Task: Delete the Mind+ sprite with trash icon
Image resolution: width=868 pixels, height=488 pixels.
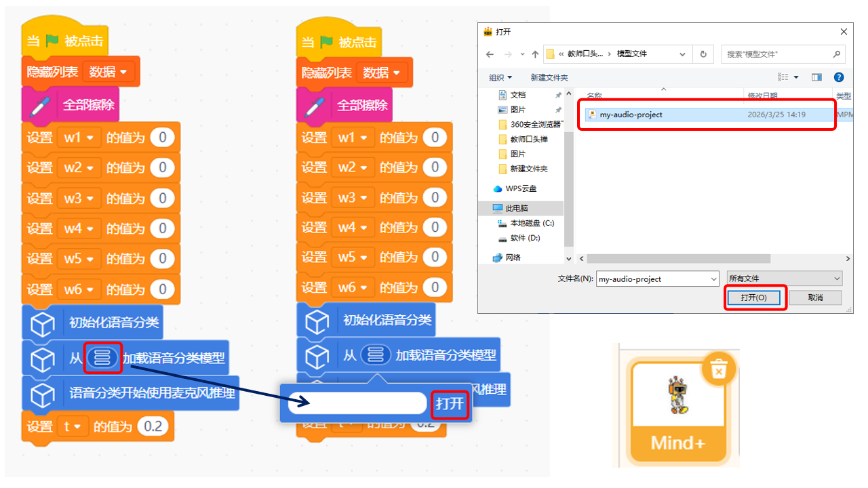Action: click(x=718, y=369)
